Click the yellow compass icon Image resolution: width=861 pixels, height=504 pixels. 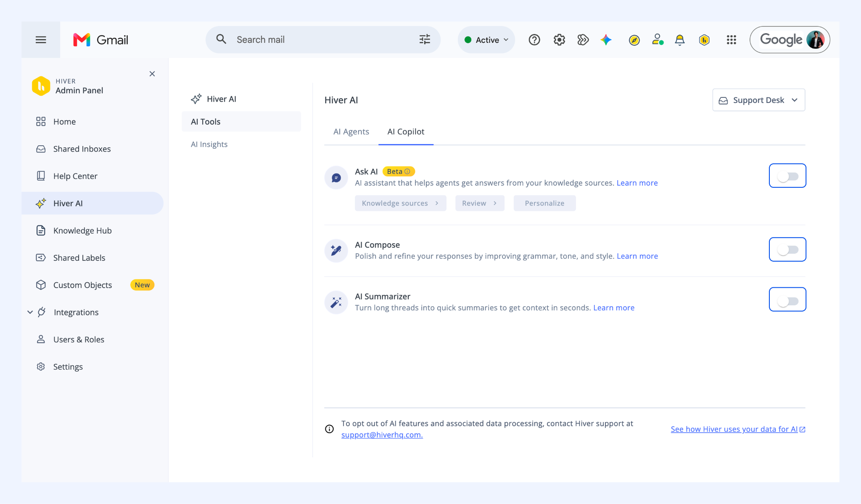pyautogui.click(x=634, y=40)
